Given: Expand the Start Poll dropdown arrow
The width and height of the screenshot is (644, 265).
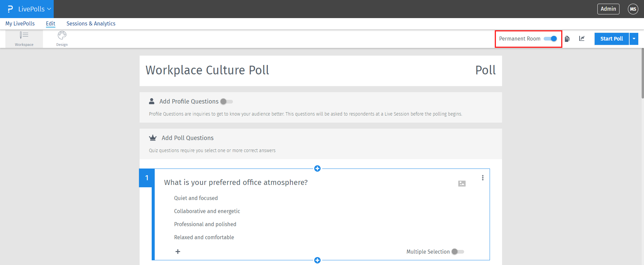Looking at the screenshot, I should (x=634, y=39).
